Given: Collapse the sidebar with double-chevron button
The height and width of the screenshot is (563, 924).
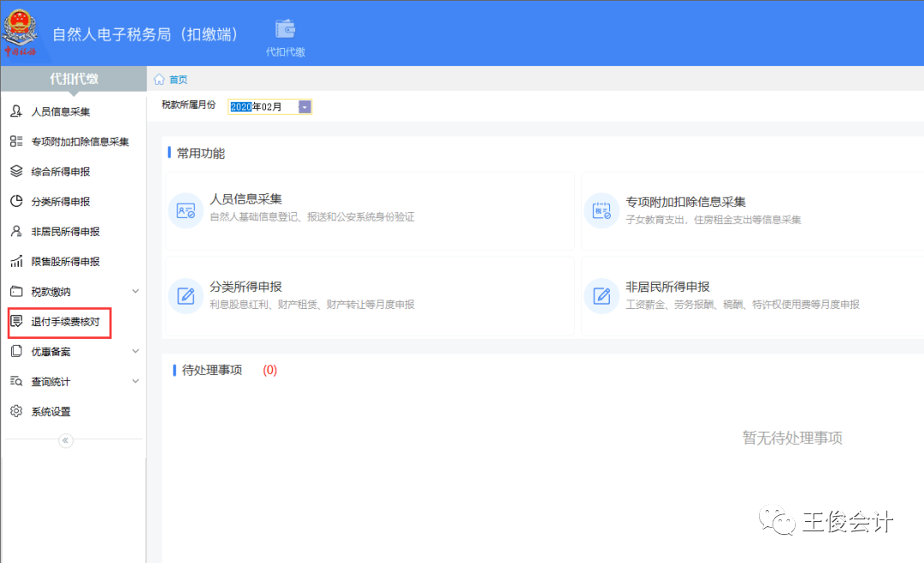Looking at the screenshot, I should (65, 441).
